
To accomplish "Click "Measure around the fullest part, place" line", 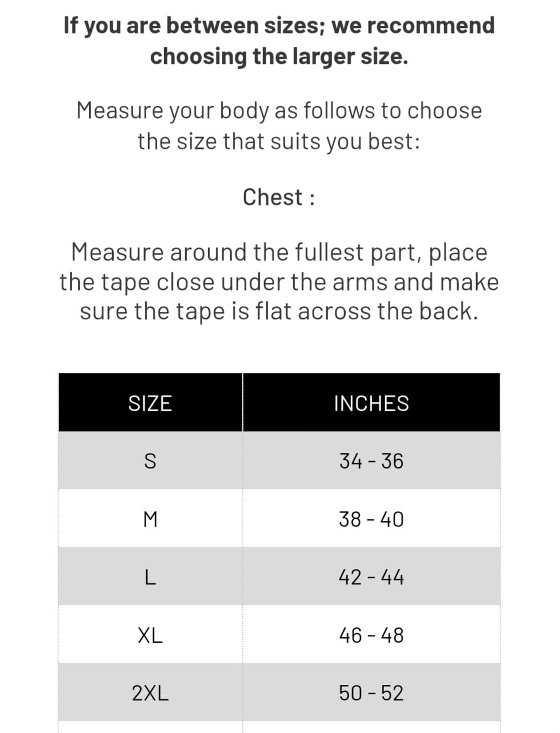I will [x=279, y=252].
